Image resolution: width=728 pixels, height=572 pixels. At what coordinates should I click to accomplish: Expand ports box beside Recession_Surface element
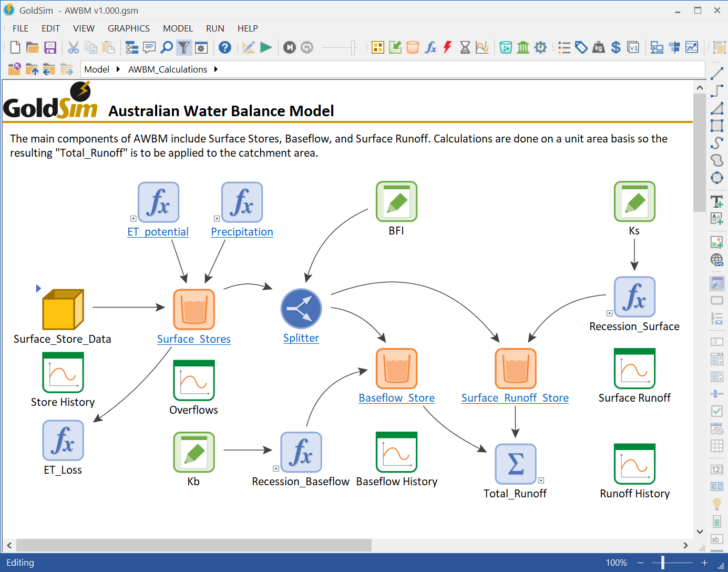click(x=610, y=313)
